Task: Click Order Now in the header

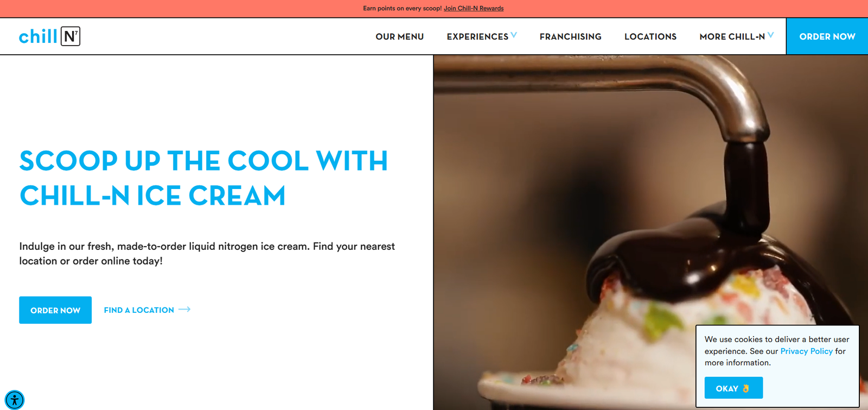Action: (x=827, y=36)
